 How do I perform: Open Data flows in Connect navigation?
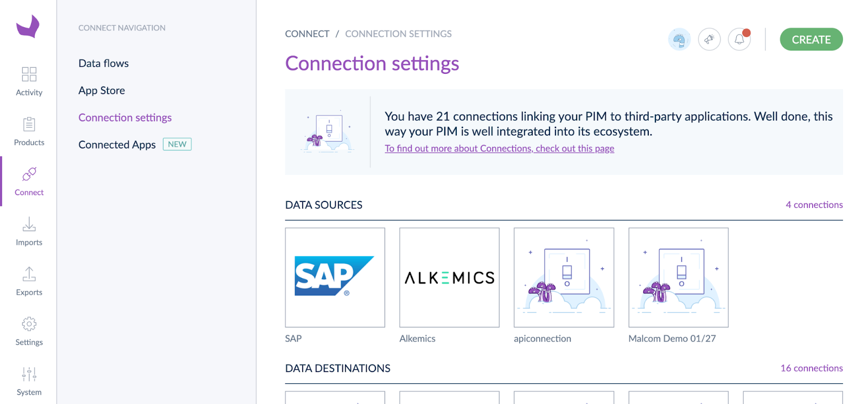pos(104,64)
